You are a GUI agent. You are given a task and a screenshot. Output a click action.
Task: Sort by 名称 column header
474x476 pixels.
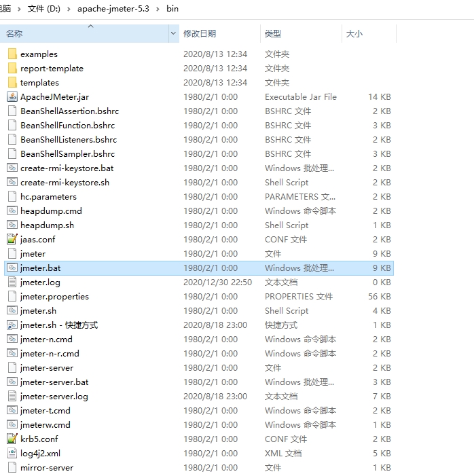click(85, 33)
